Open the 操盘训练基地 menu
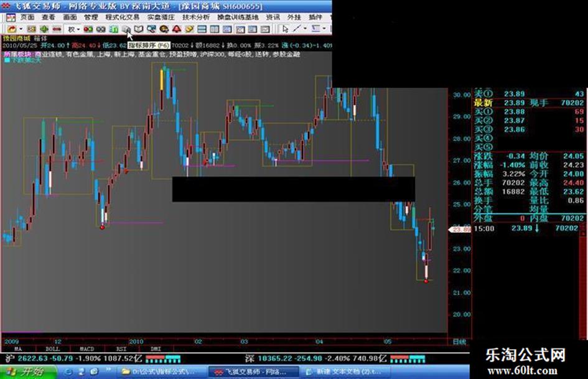The width and height of the screenshot is (588, 379). (238, 17)
